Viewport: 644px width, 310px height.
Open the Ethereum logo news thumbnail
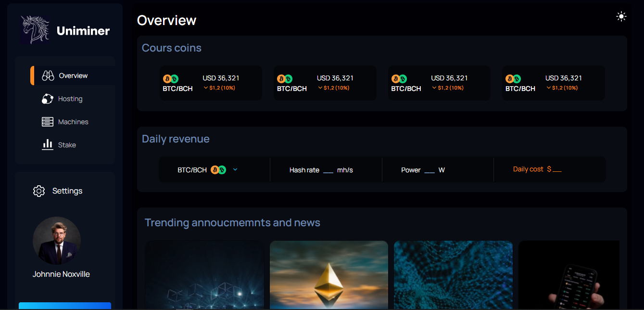pos(329,274)
